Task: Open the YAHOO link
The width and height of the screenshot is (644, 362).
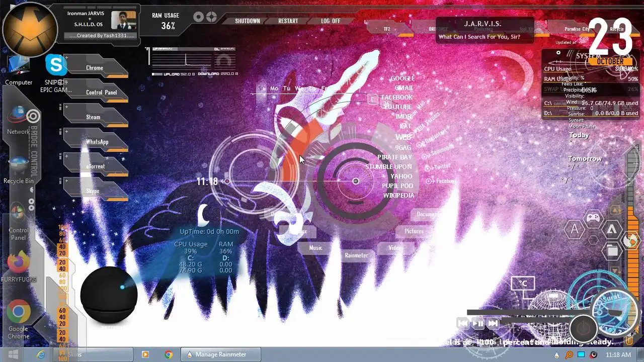Action: pyautogui.click(x=401, y=176)
